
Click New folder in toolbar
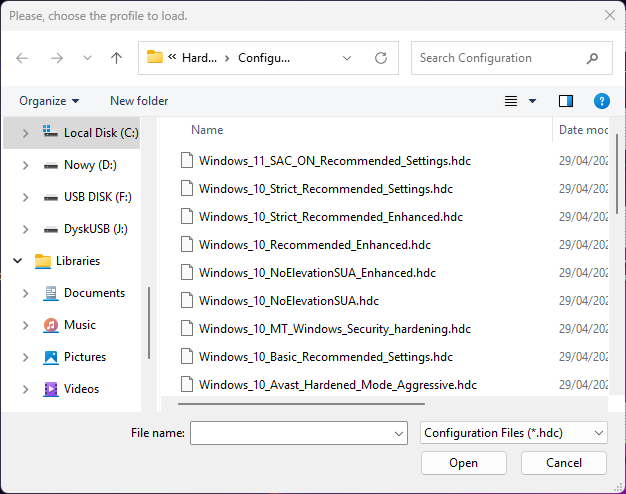[x=139, y=101]
